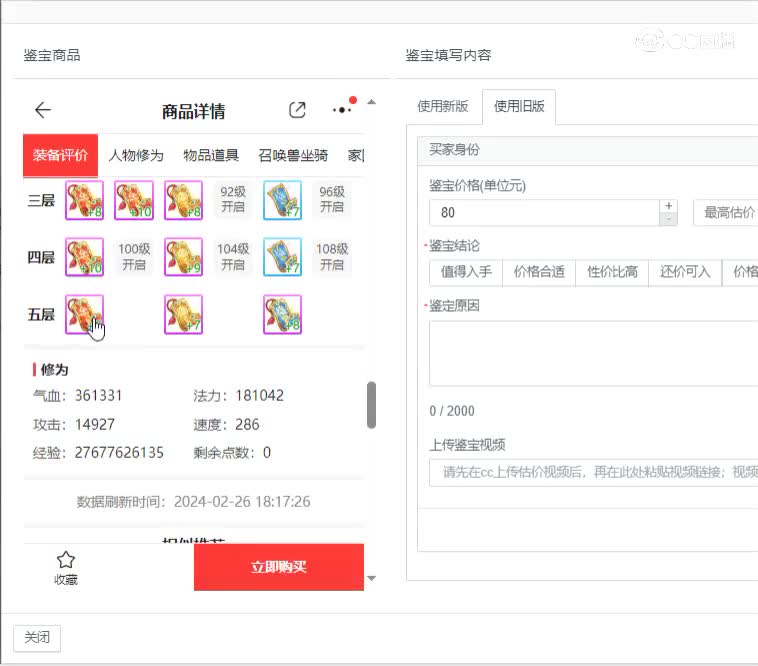Click scroll up arrow of product panel

point(371,102)
